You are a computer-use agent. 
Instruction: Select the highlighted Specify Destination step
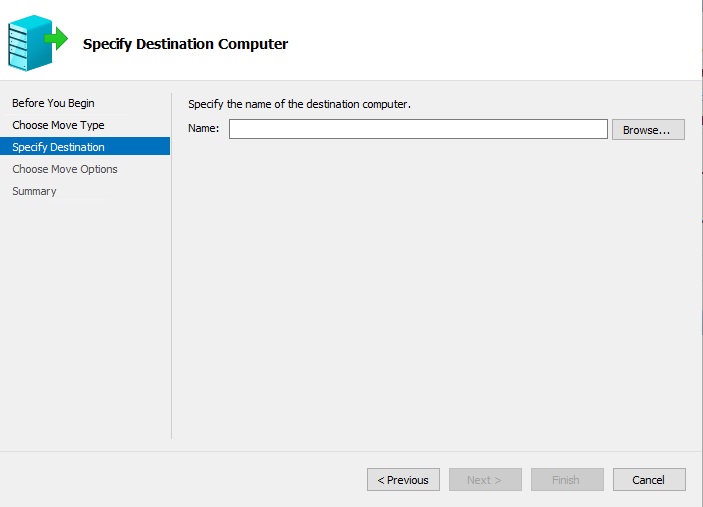pyautogui.click(x=58, y=147)
